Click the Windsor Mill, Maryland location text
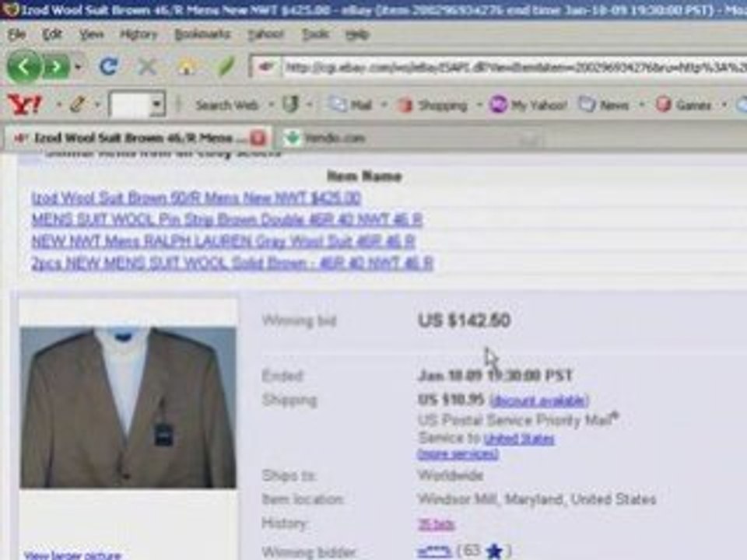The width and height of the screenshot is (747, 560). click(x=537, y=499)
